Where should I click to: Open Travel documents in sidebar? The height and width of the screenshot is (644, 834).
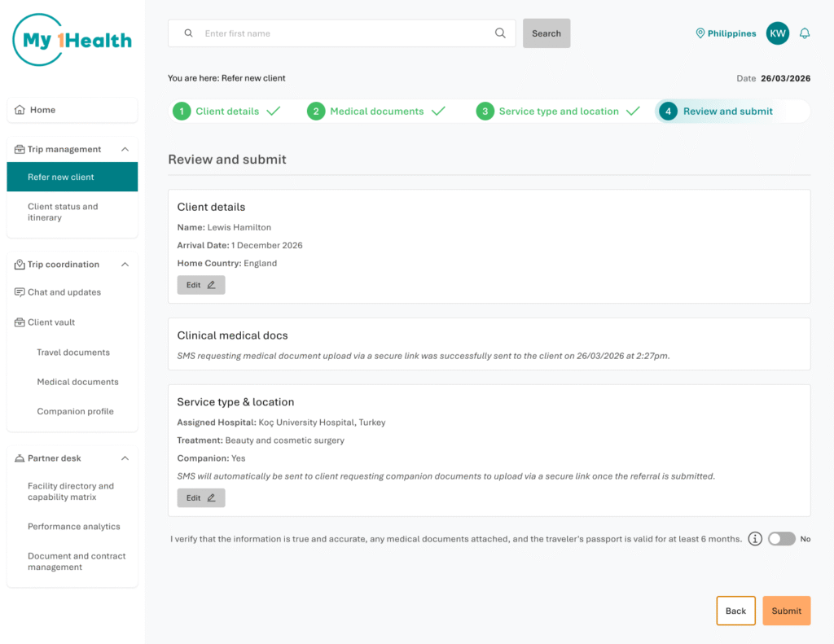click(73, 352)
